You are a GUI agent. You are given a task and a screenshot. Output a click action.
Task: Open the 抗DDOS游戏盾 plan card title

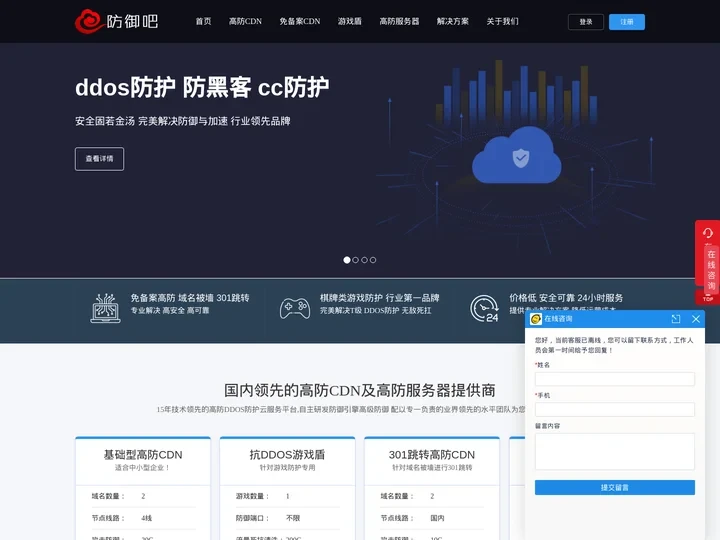coord(287,455)
